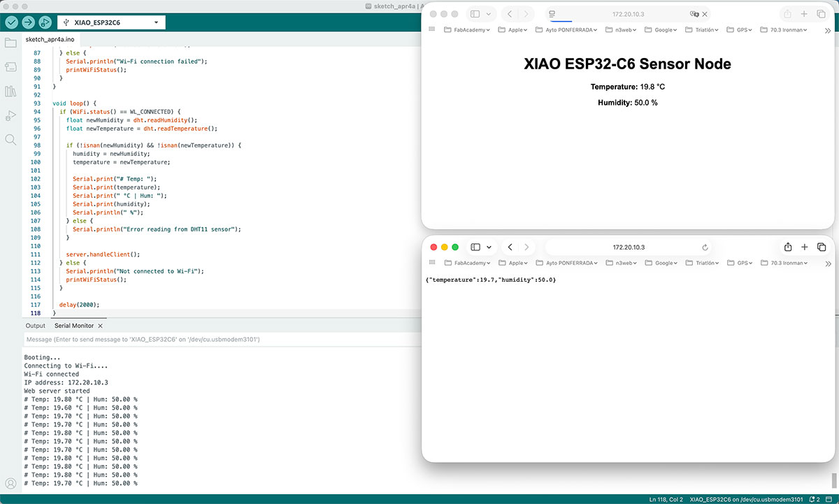Click the serial monitor vertical scrollbar

click(x=833, y=480)
